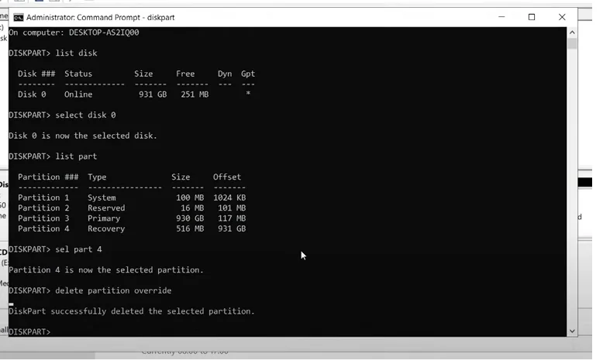This screenshot has height=364, width=603.
Task: Click the 'Disk 0' row entry
Action: [x=32, y=94]
